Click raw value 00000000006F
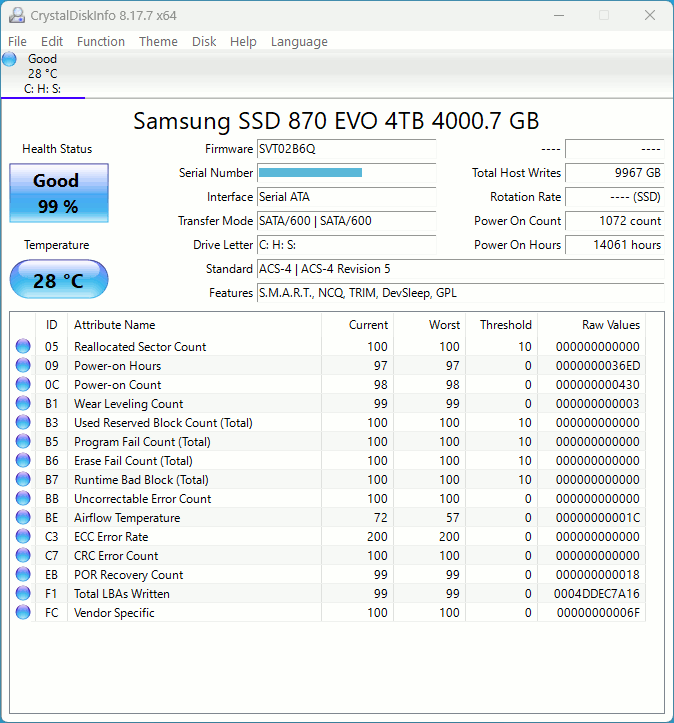 coord(598,613)
